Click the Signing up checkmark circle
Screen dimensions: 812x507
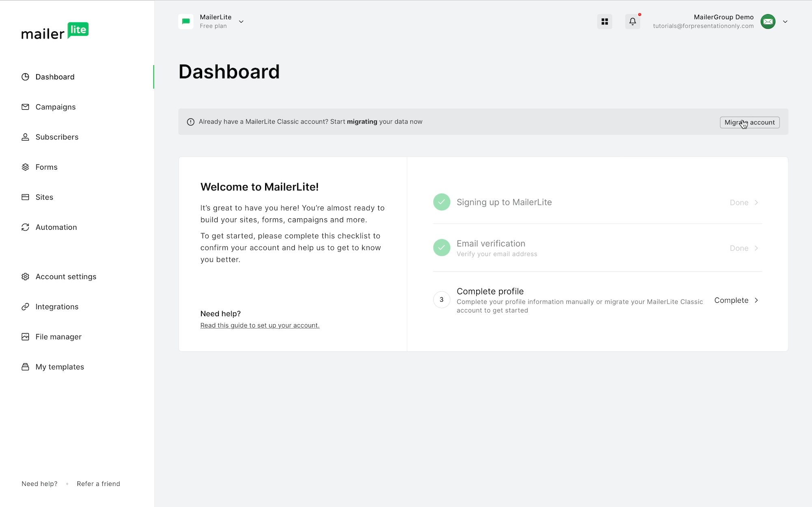click(x=441, y=202)
